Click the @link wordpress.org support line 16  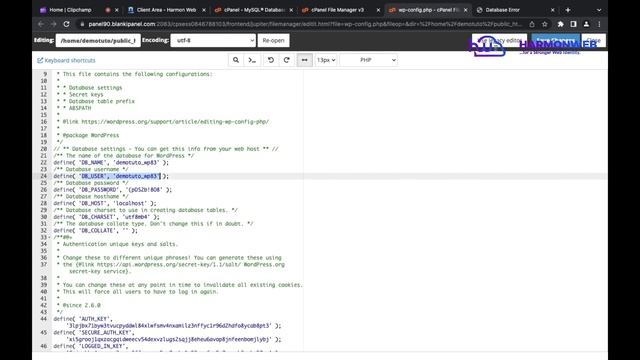162,122
